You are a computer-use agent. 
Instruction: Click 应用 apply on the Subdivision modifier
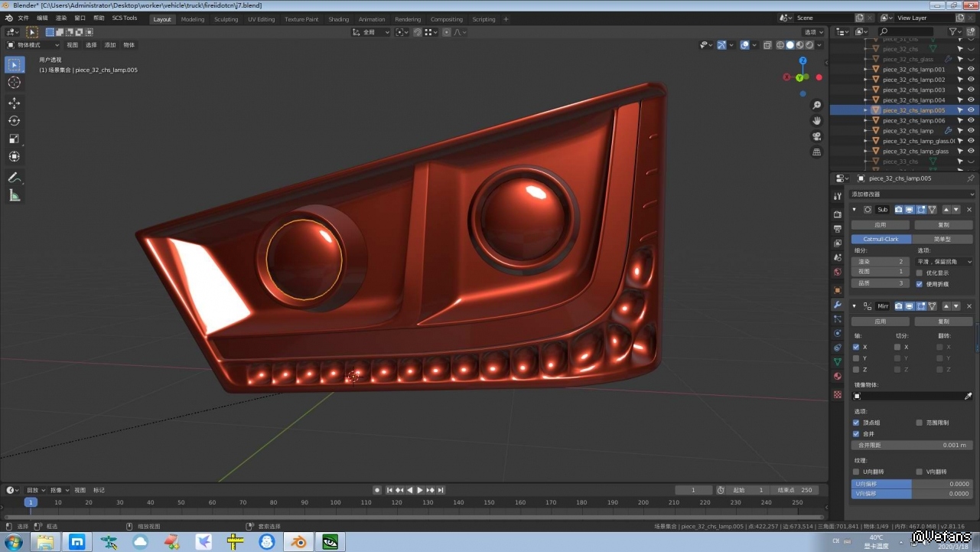880,225
